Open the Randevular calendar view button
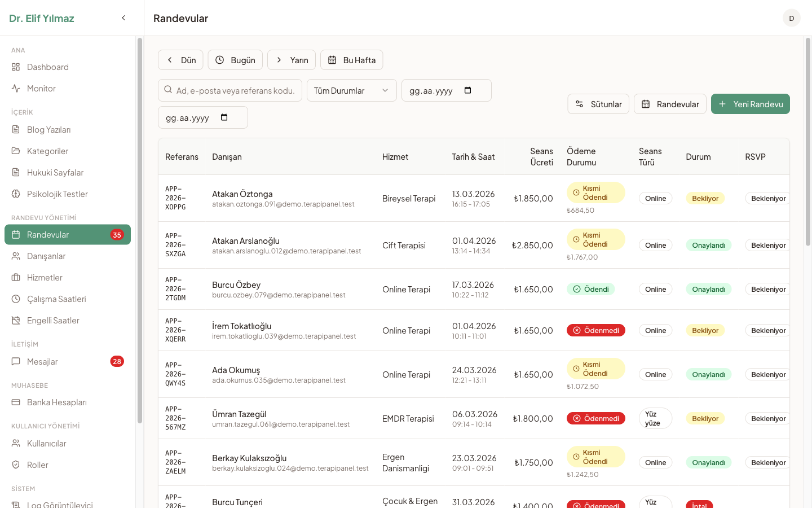Viewport: 812px width, 508px height. pyautogui.click(x=670, y=104)
